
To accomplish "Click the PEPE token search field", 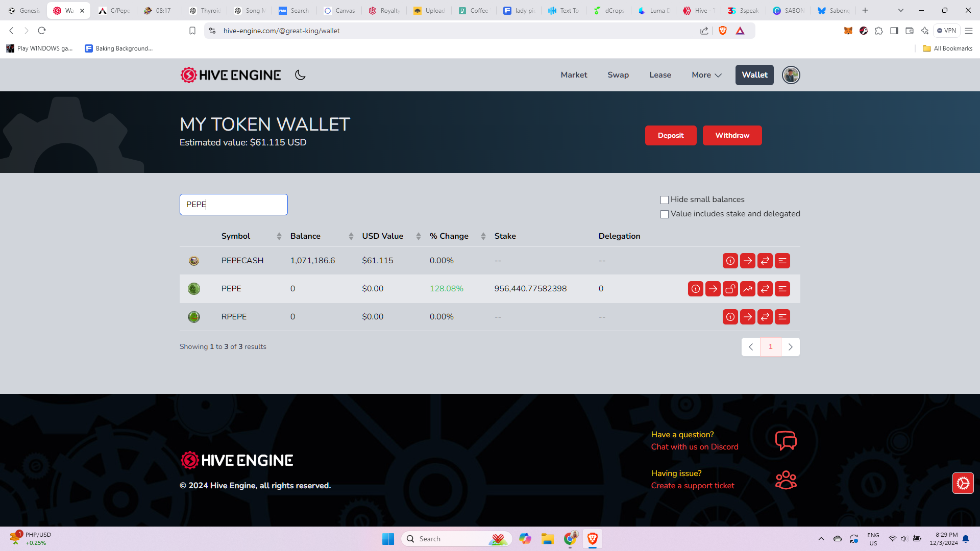I will point(234,205).
